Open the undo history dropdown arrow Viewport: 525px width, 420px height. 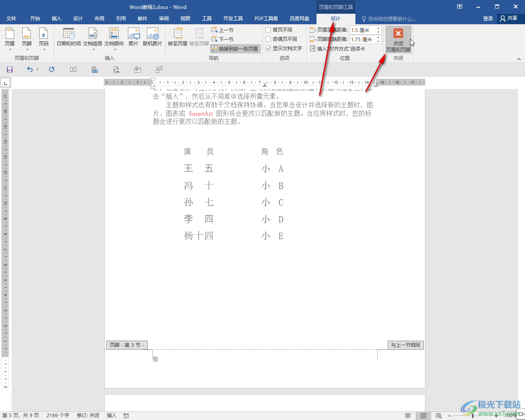point(38,70)
